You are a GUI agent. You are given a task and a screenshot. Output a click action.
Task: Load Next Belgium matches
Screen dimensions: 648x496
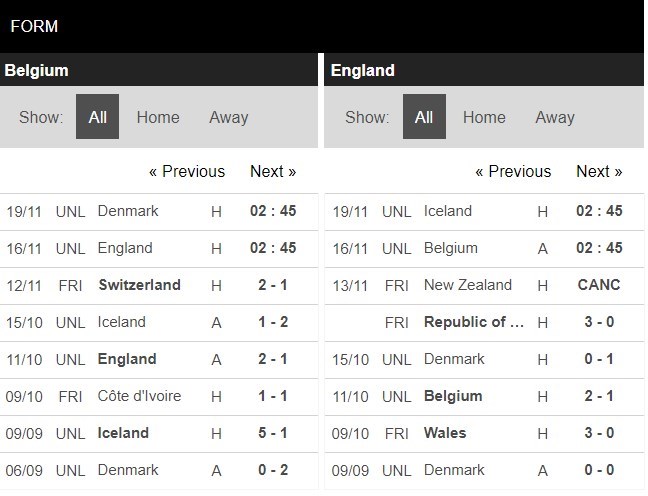(273, 171)
